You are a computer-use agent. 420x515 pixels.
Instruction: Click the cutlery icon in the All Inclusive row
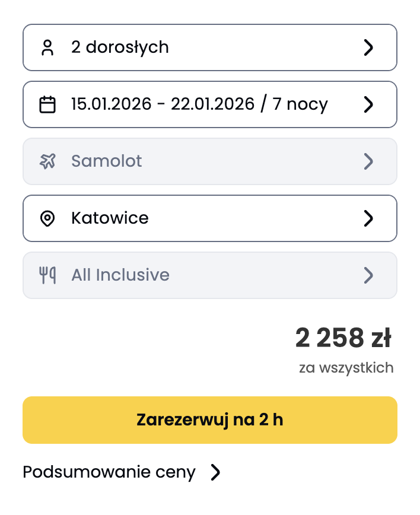click(49, 275)
